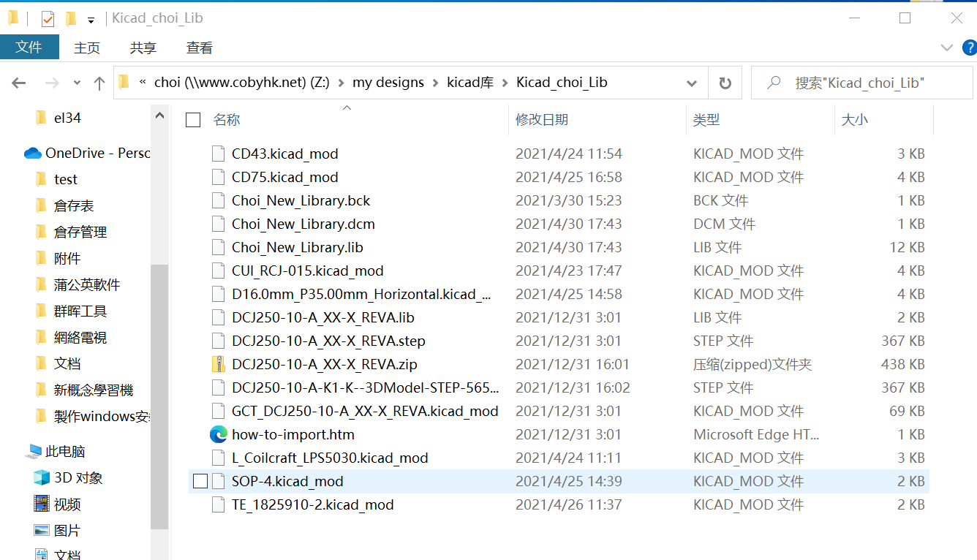Select the DCJ250-10-A-K1-K--3DModel-STEP file name
Viewport: 977px width, 560px height.
366,387
